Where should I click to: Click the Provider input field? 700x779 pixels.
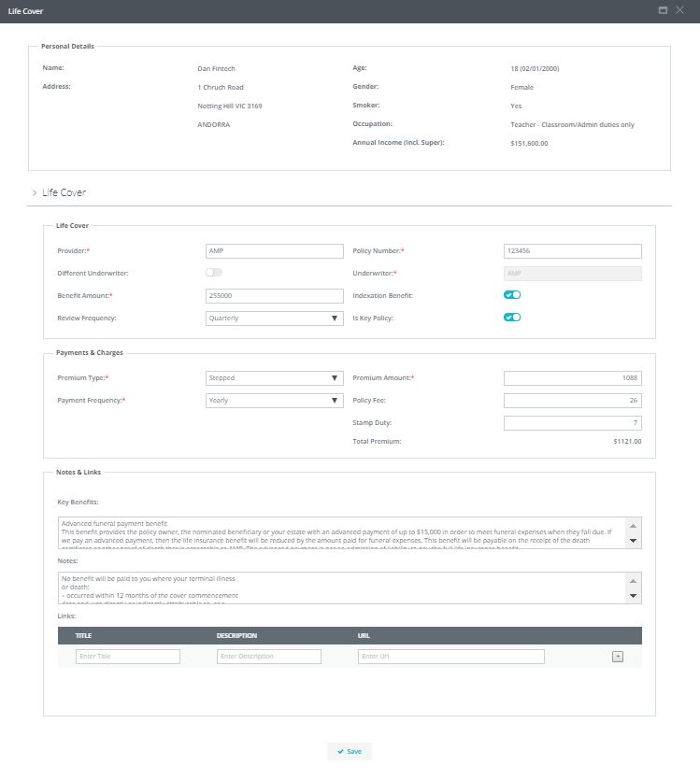[274, 251]
